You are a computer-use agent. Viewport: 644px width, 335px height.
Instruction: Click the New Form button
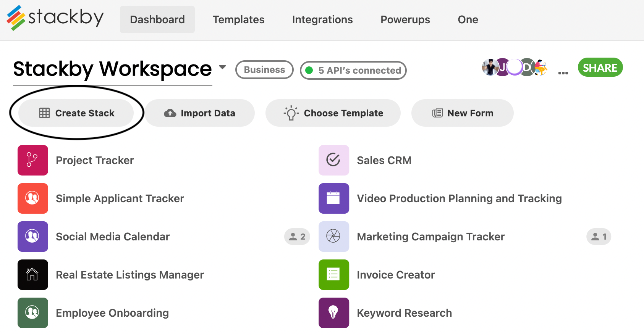click(x=463, y=113)
